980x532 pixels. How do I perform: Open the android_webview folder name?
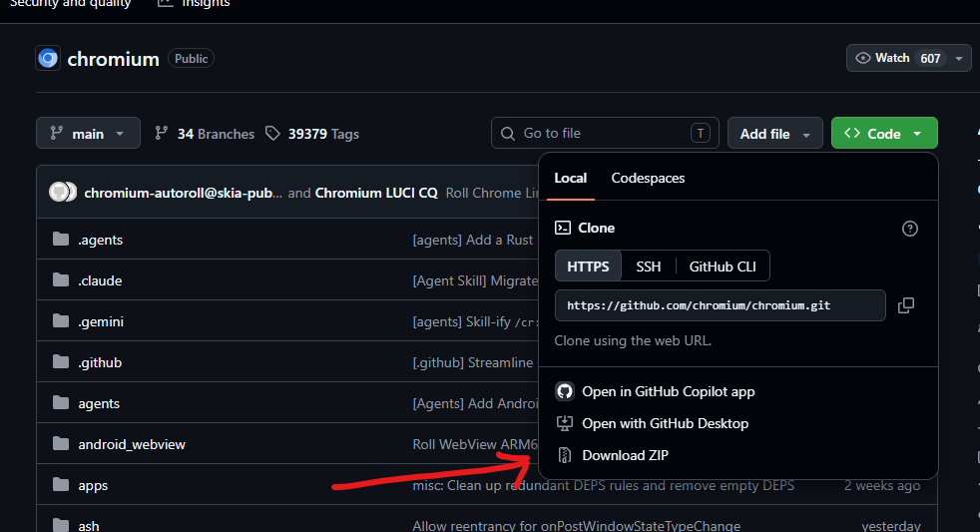pos(132,444)
